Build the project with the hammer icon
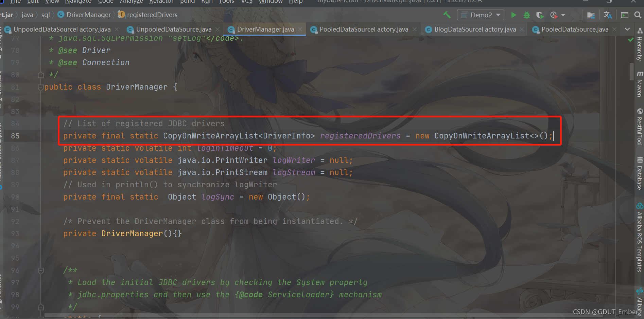The height and width of the screenshot is (319, 644). coord(447,15)
